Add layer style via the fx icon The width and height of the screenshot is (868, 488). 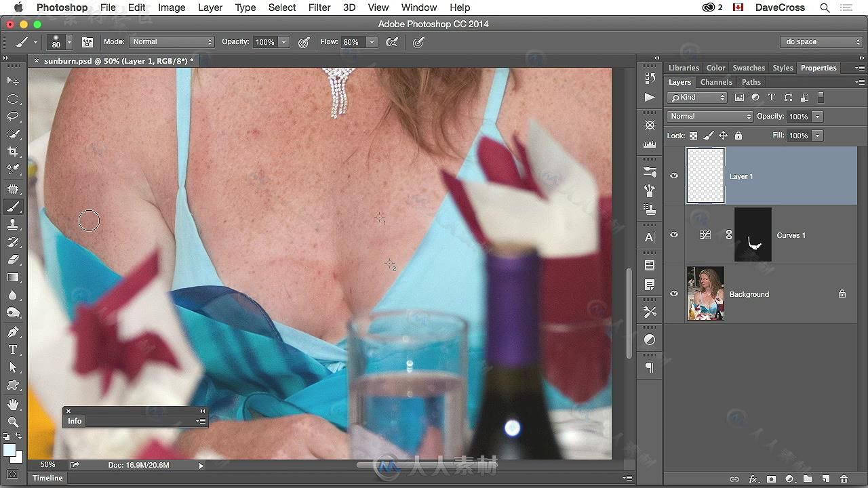[753, 479]
